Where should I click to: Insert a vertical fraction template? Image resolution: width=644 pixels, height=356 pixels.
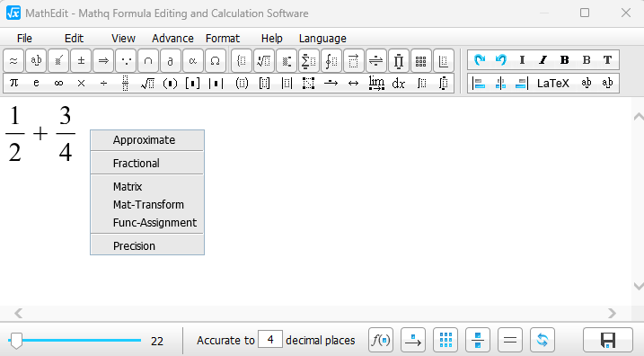click(x=125, y=83)
